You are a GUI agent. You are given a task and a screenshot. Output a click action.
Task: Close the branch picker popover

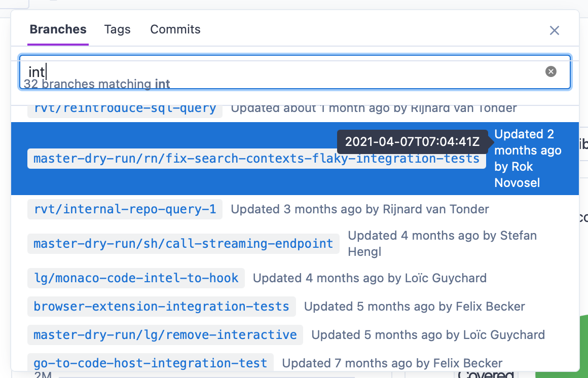pyautogui.click(x=554, y=30)
